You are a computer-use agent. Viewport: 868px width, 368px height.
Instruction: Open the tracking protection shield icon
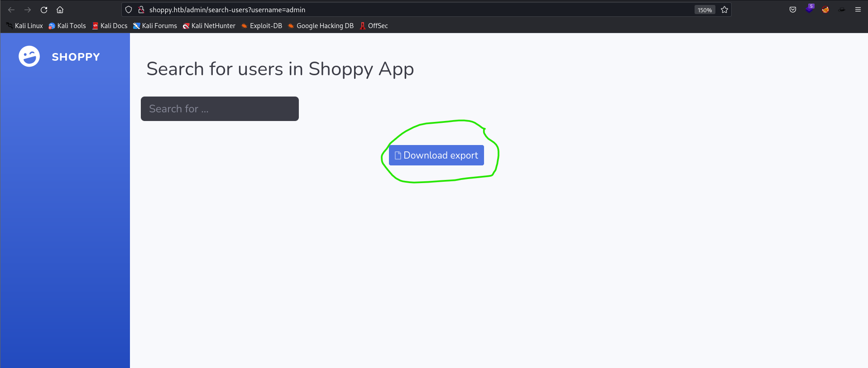coord(129,10)
